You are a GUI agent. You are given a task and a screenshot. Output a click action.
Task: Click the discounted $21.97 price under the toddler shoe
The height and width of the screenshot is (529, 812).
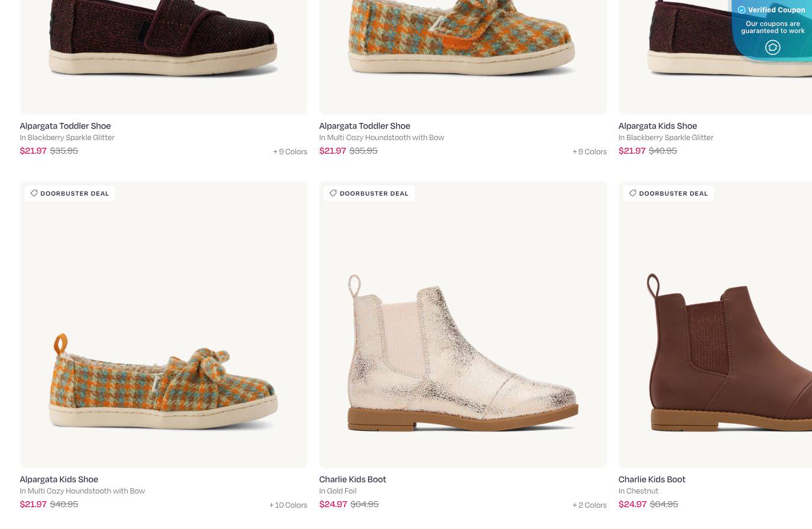pyautogui.click(x=33, y=151)
